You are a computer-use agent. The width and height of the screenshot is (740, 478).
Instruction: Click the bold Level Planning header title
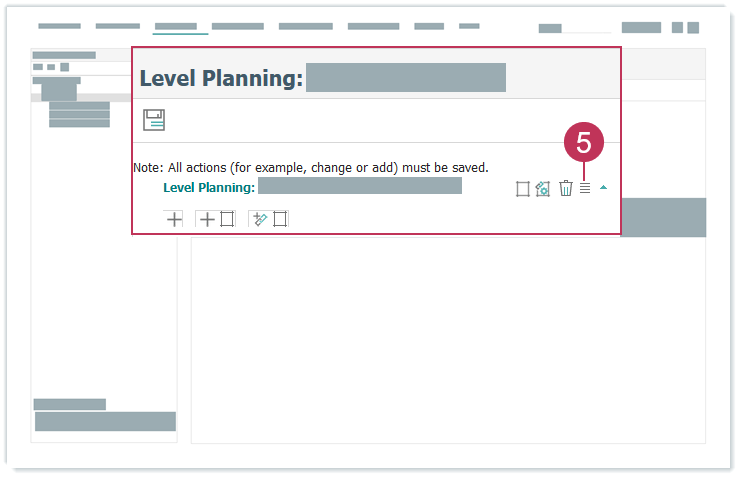(x=220, y=78)
